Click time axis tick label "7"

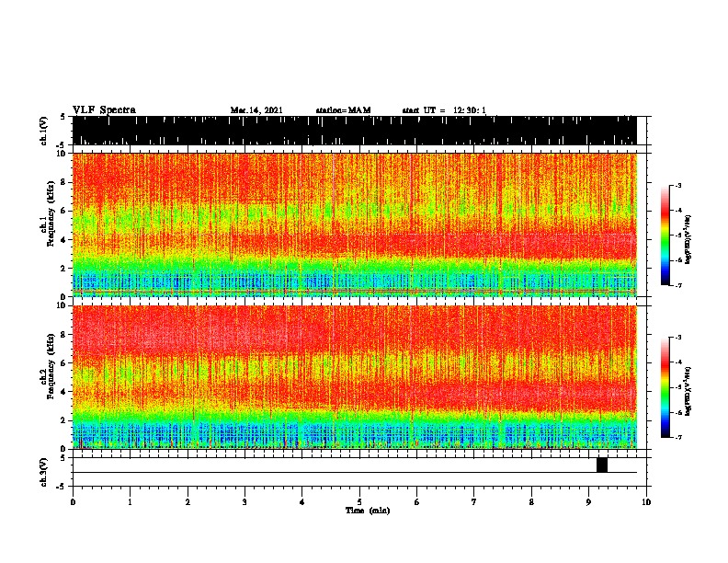(474, 502)
